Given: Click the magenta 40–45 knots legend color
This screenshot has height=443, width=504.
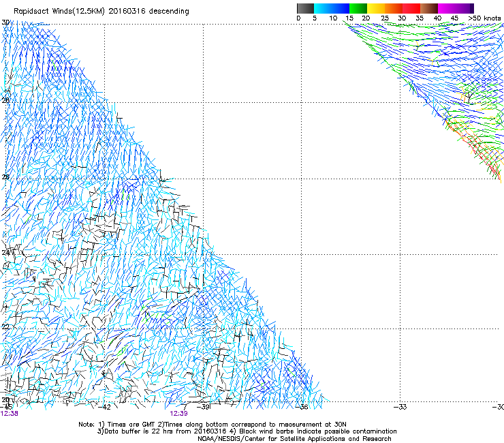Looking at the screenshot, I should coord(447,8).
